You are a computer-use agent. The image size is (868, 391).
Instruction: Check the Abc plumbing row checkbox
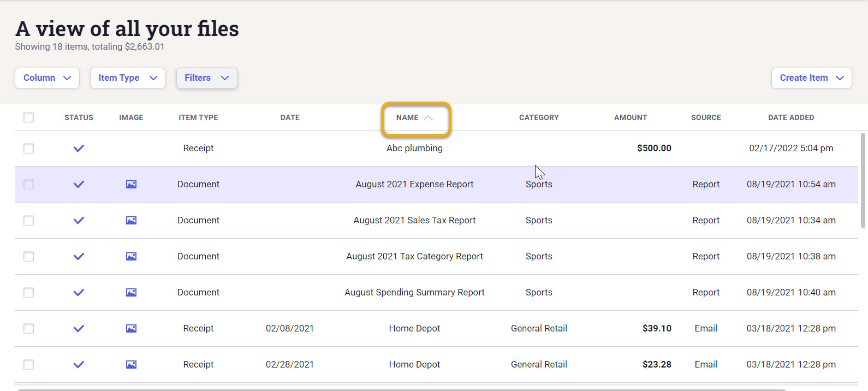click(x=29, y=149)
